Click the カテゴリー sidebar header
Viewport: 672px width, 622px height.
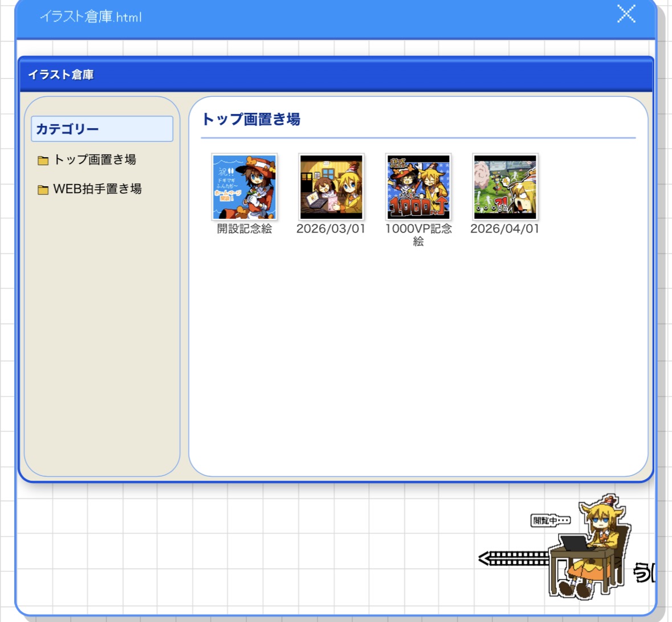pyautogui.click(x=102, y=129)
